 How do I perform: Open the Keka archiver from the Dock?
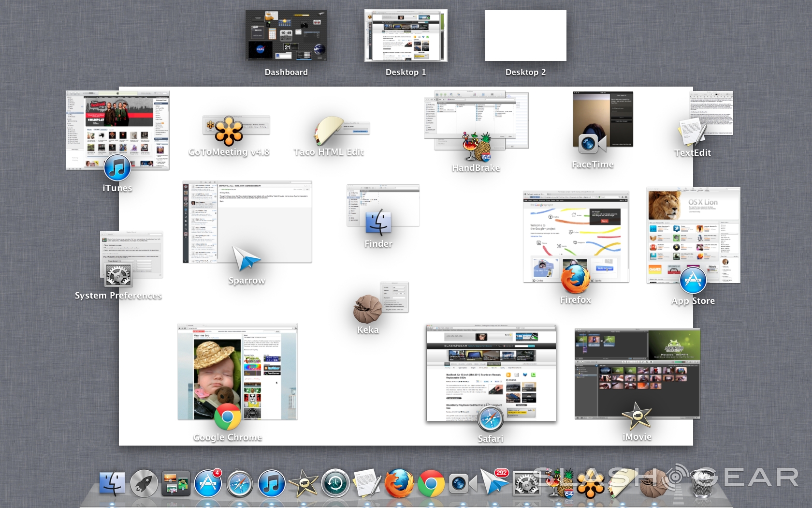pyautogui.click(x=653, y=483)
